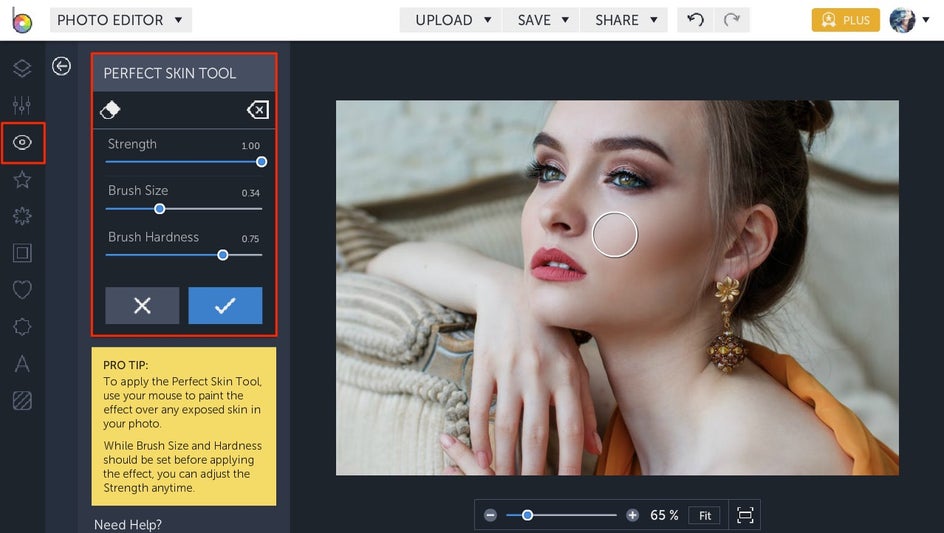
Task: Toggle the eraser mode in Perfect Skin Tool
Action: (x=111, y=109)
